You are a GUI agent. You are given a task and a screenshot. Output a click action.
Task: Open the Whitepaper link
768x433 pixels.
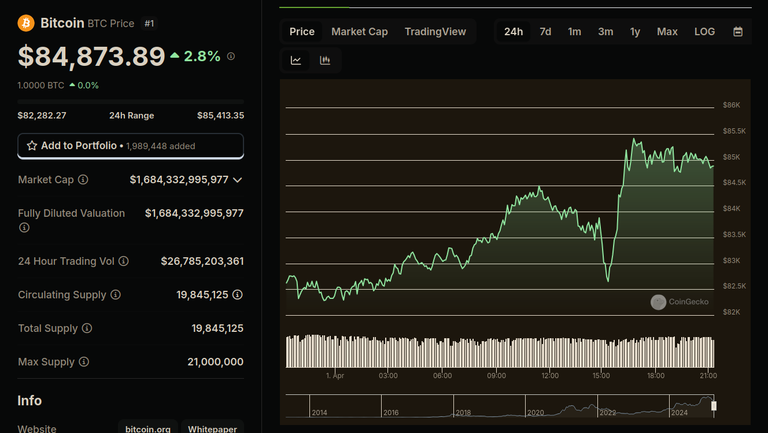click(x=213, y=429)
